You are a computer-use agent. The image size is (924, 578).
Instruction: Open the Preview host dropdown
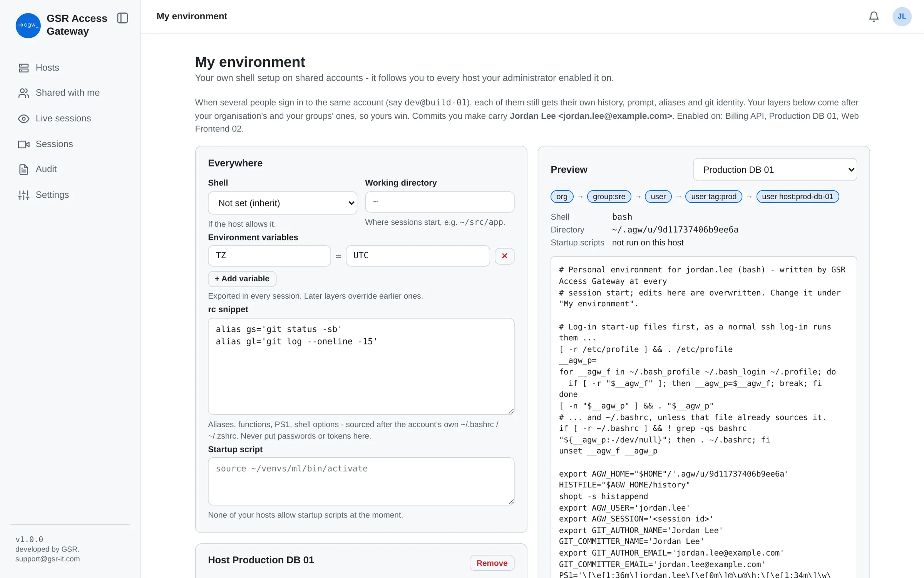pyautogui.click(x=775, y=170)
